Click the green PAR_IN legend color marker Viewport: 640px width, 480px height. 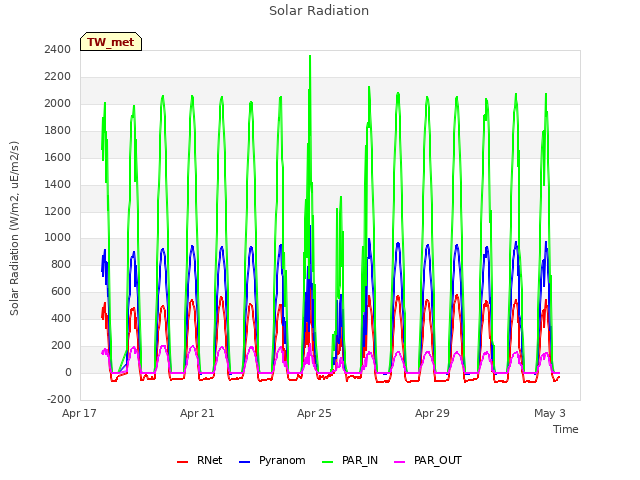pyautogui.click(x=327, y=462)
